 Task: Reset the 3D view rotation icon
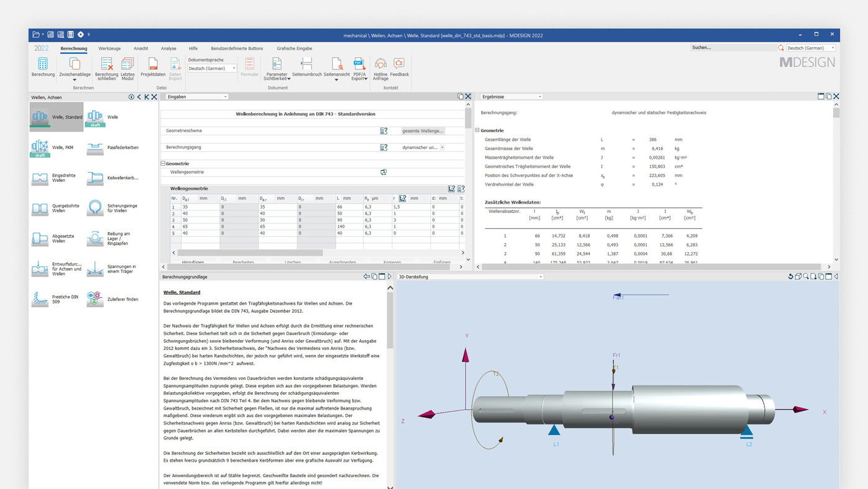[x=790, y=277]
